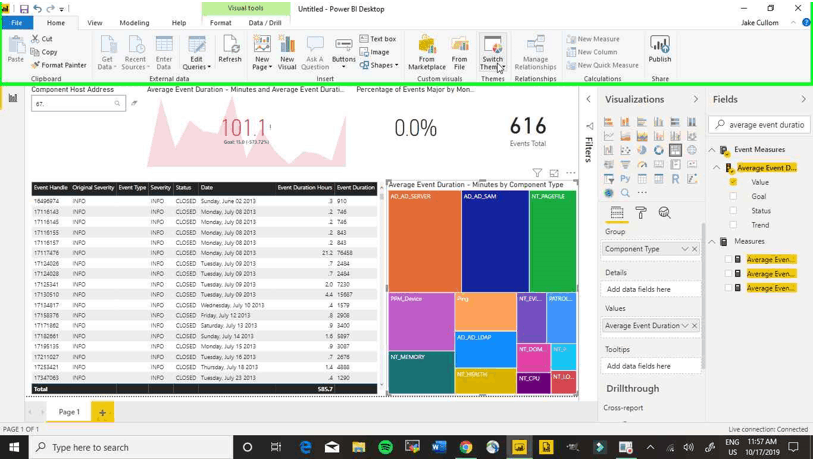Switch to the Modeling ribbon tab
The height and width of the screenshot is (460, 815).
(134, 23)
